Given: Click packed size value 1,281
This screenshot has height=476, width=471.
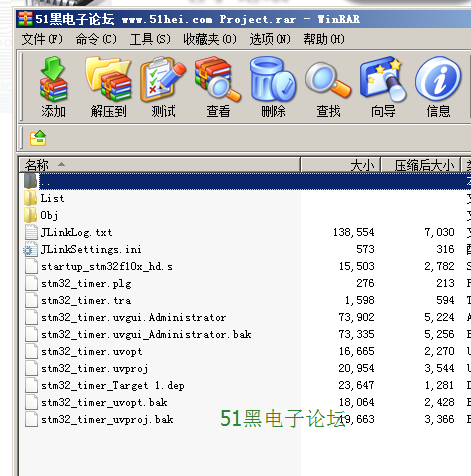Looking at the screenshot, I should click(439, 385).
